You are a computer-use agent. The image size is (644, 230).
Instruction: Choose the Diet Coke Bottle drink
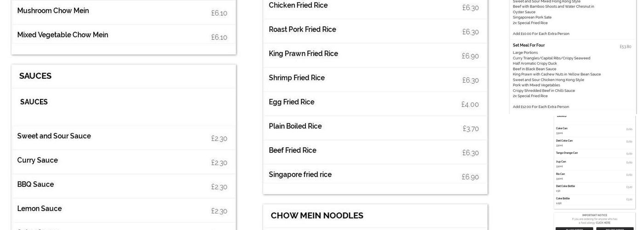[x=565, y=186]
